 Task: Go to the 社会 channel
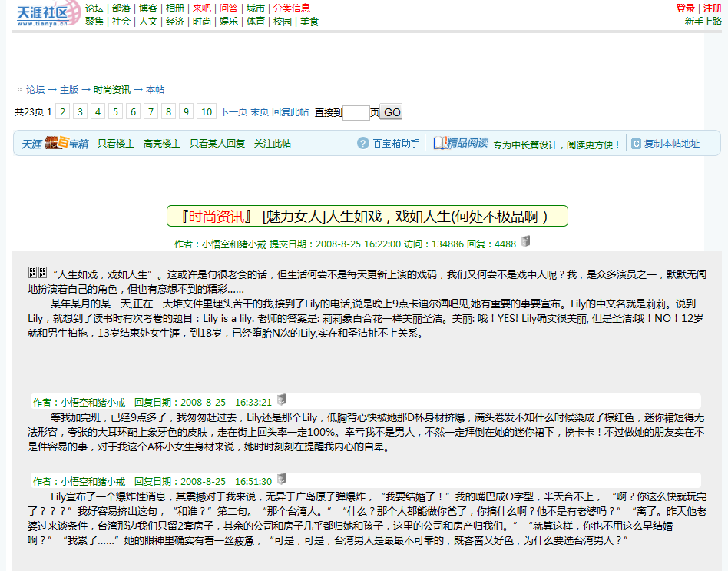121,22
